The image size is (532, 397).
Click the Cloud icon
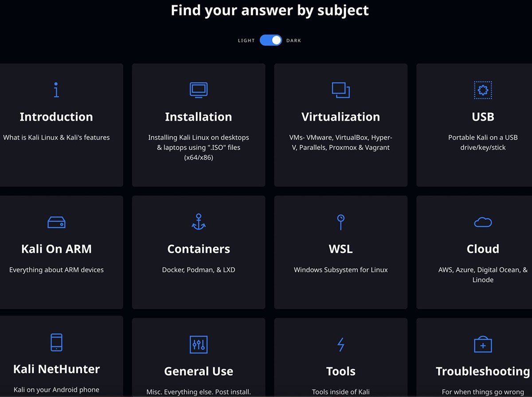pos(483,222)
